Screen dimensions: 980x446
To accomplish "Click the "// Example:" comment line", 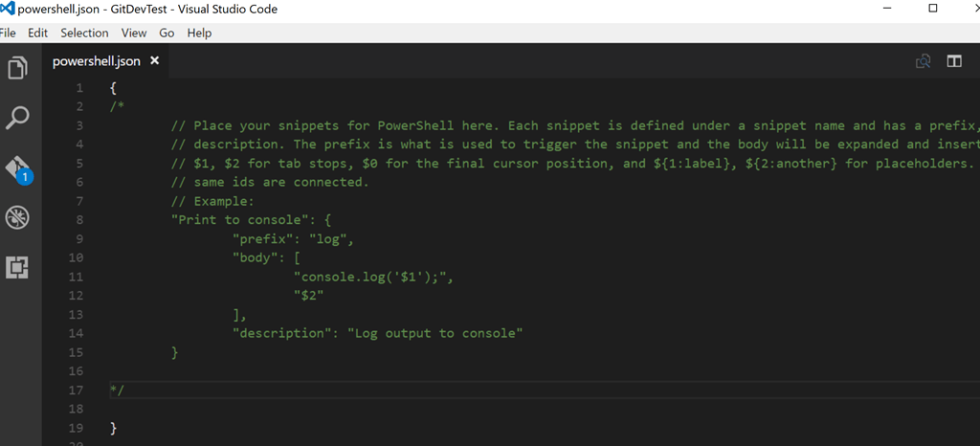I will (213, 201).
